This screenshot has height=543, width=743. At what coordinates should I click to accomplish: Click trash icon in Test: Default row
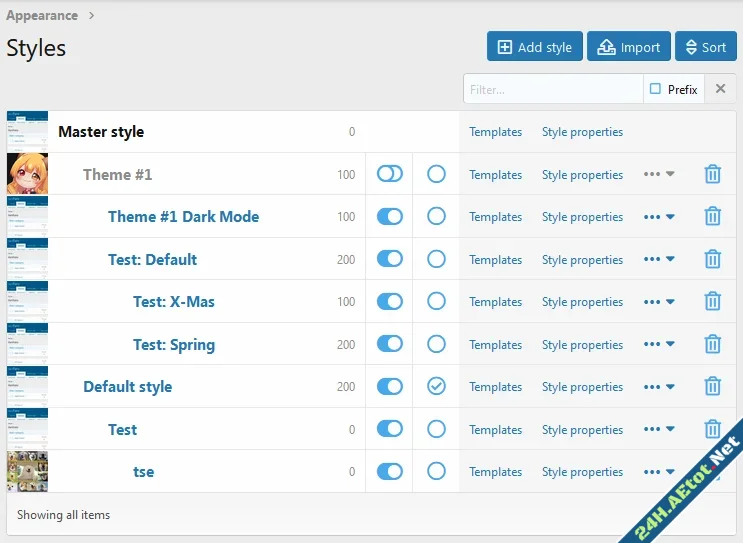click(712, 259)
